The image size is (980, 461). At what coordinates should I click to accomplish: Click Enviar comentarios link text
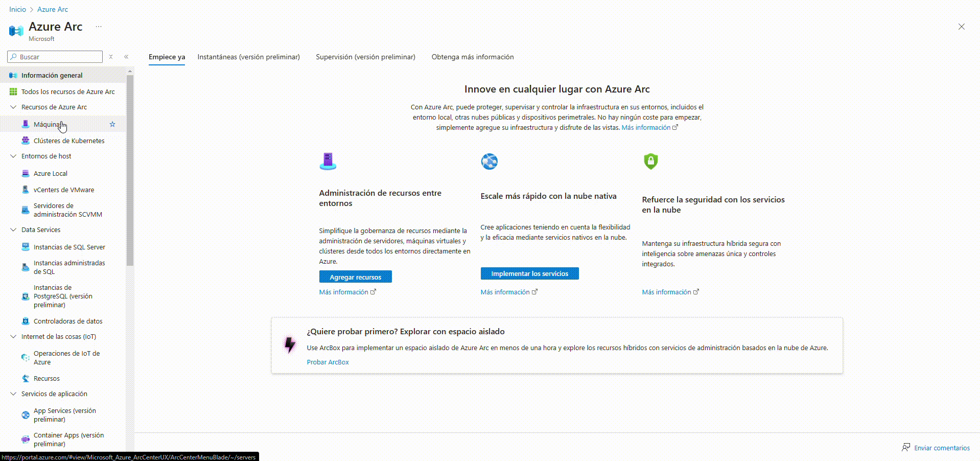click(x=942, y=448)
